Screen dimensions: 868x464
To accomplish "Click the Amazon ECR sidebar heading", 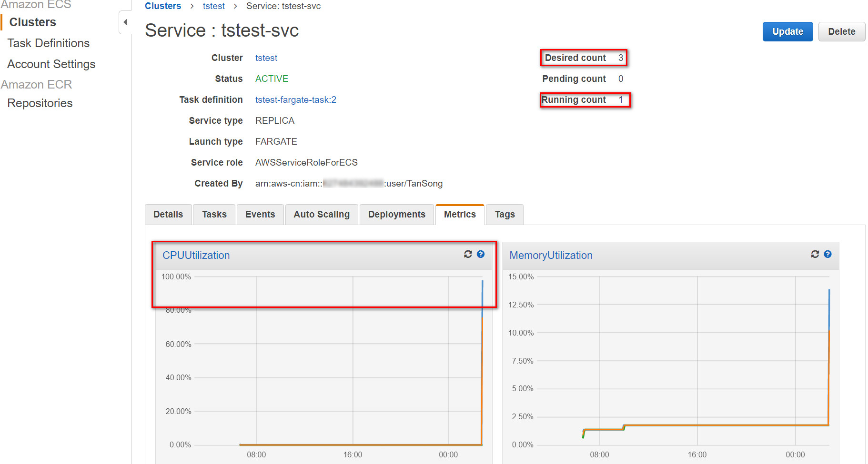I will tap(36, 84).
